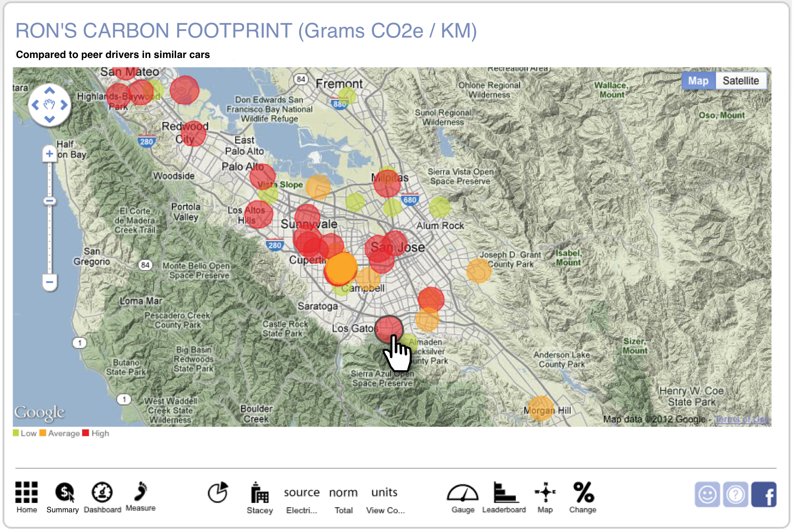Viewport: 793px width, 532px height.
Task: Select the Change percent icon
Action: point(583,492)
